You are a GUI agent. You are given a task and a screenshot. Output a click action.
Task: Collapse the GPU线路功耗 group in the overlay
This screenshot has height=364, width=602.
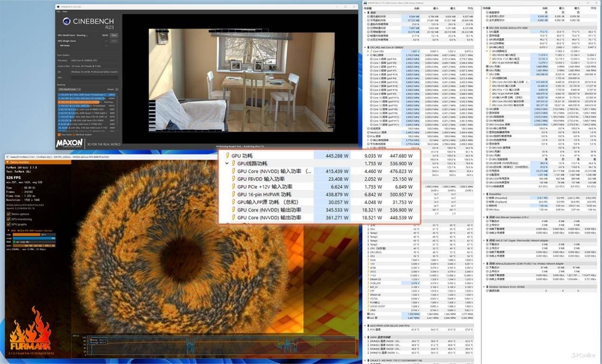click(227, 164)
